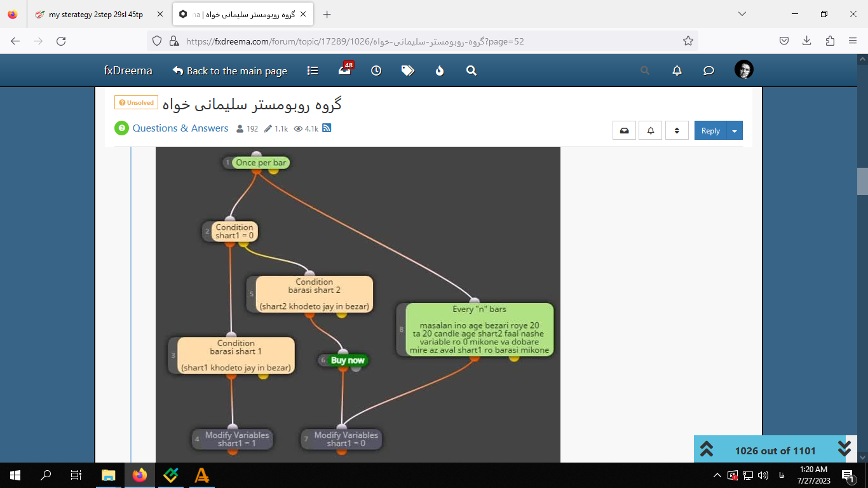Viewport: 868px width, 488px height.
Task: Open notifications bell in forum header
Action: [x=677, y=71]
